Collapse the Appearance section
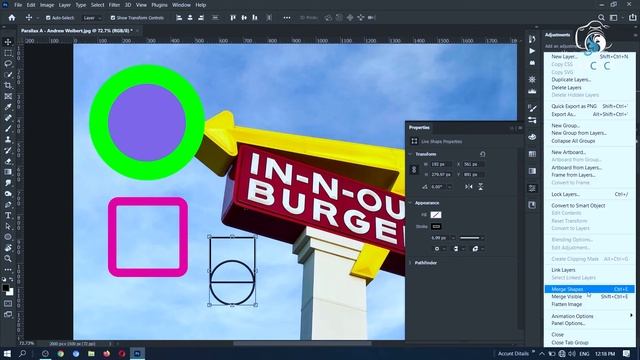This screenshot has height=360, width=640. tap(410, 203)
